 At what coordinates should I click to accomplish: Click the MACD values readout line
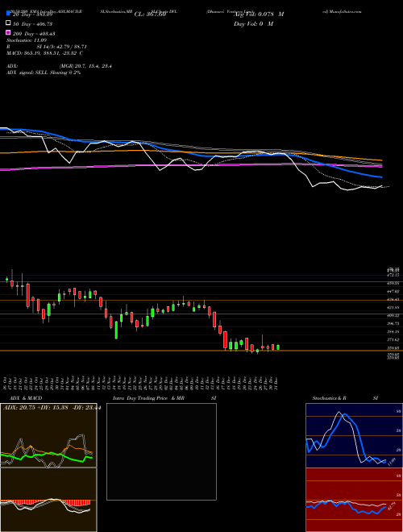point(45,53)
